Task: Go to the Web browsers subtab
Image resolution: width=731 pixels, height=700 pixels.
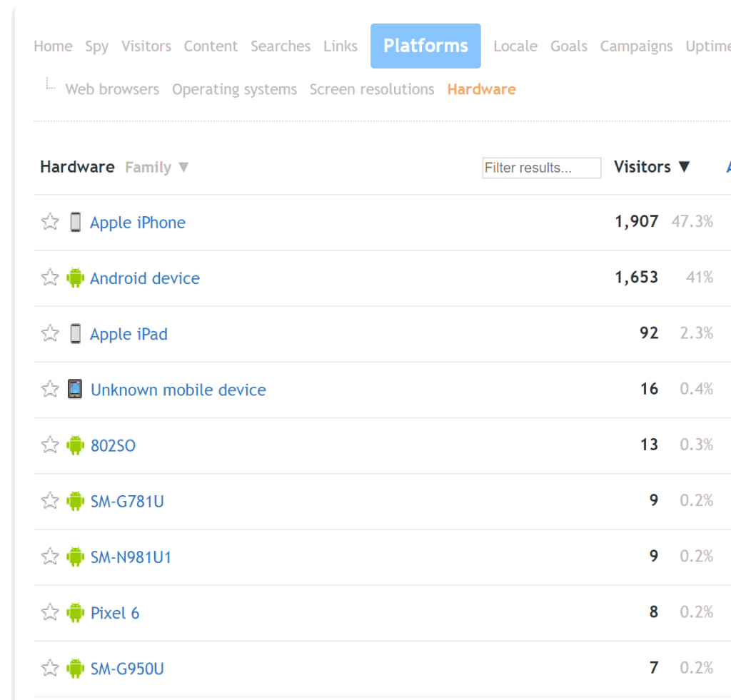Action: pos(112,90)
